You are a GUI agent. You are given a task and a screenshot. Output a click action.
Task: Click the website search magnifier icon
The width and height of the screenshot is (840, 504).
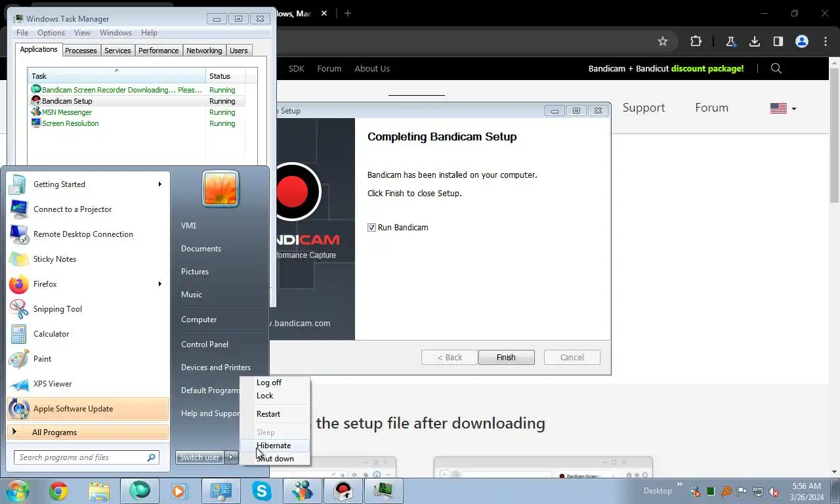(x=776, y=68)
